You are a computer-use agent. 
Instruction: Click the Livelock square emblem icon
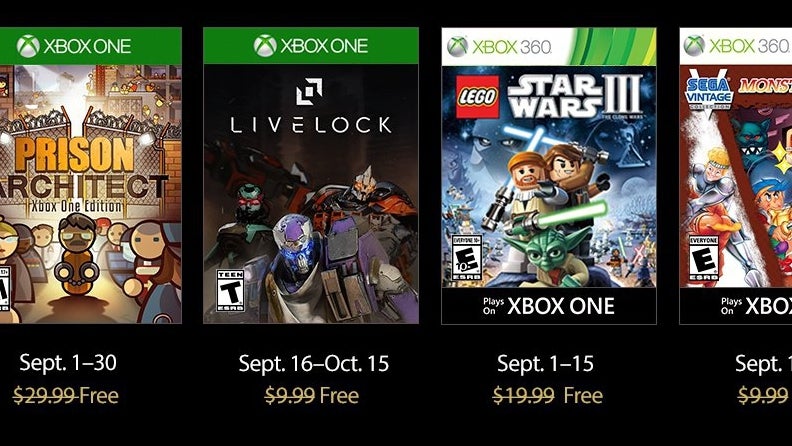(x=309, y=91)
